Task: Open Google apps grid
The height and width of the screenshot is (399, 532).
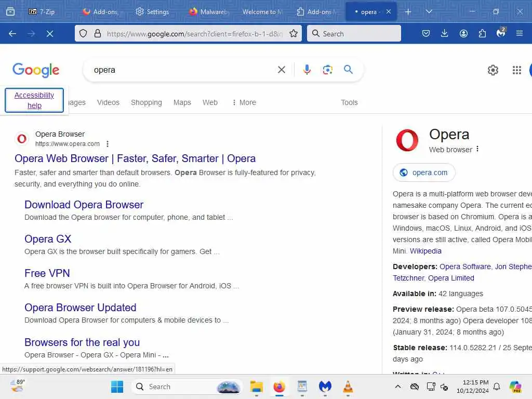Action: pos(517,70)
